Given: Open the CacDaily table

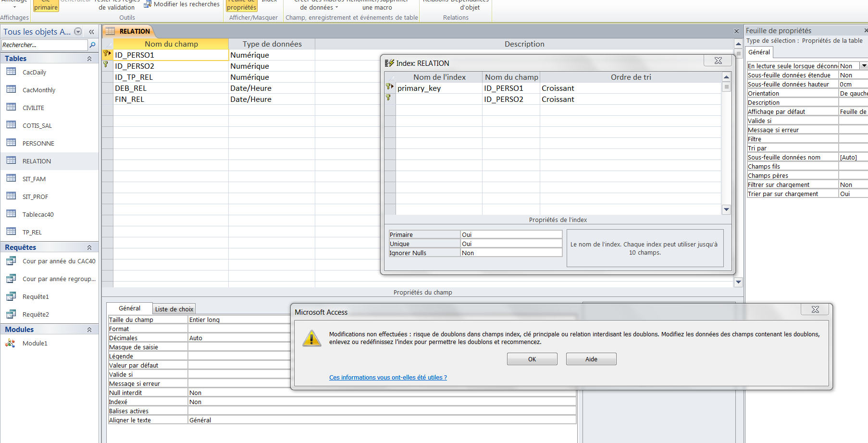Looking at the screenshot, I should 34,72.
